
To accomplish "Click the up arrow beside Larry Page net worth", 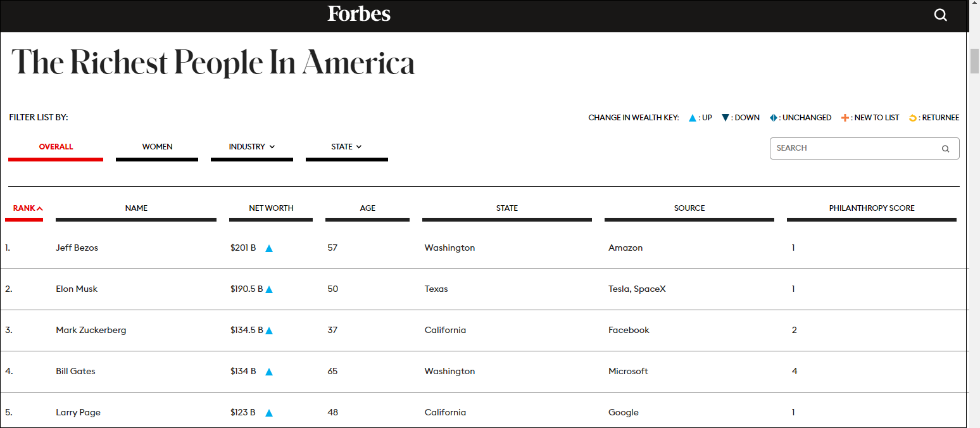I will click(x=269, y=413).
